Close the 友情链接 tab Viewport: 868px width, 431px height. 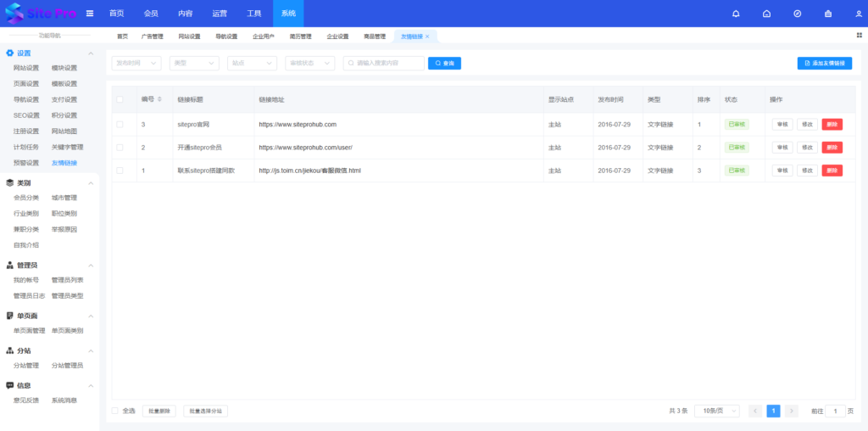pos(427,36)
